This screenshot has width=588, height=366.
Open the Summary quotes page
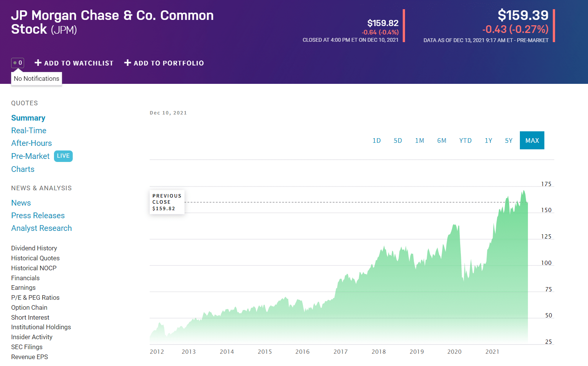point(28,118)
